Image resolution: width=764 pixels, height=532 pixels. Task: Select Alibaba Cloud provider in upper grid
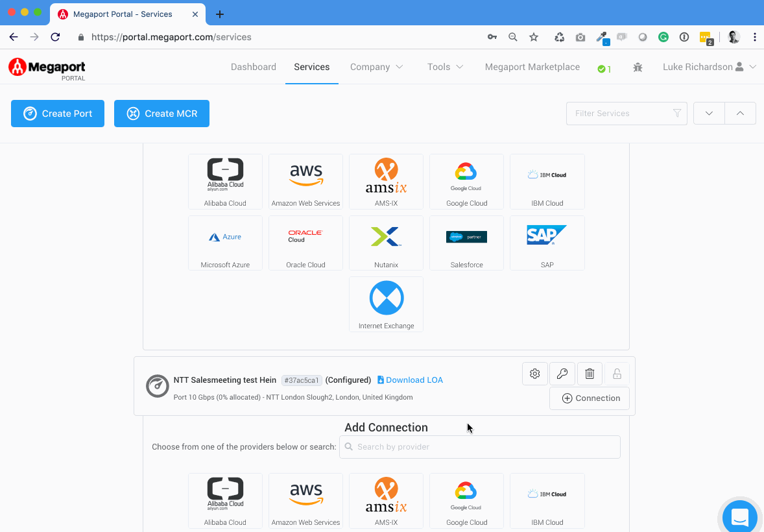point(225,182)
